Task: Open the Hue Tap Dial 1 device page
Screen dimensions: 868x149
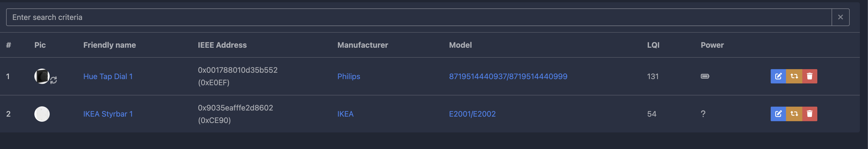Action: (108, 76)
